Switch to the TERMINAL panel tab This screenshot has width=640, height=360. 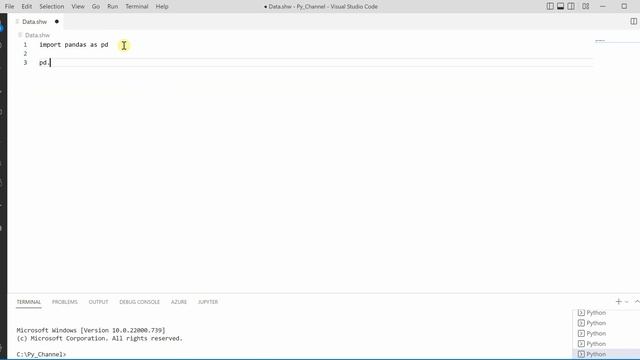[29, 302]
